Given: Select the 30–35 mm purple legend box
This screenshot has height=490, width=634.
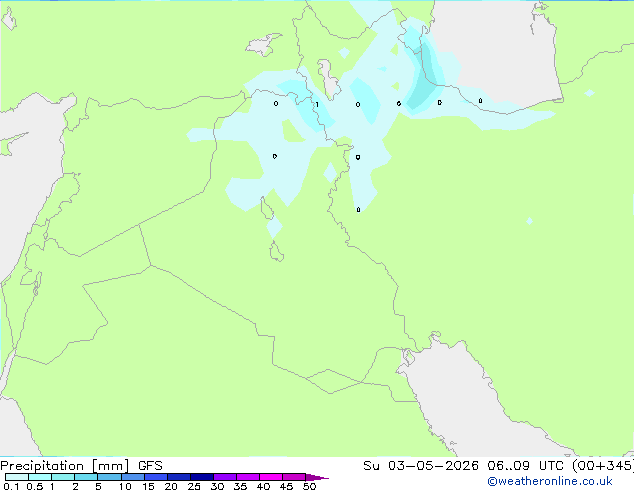Looking at the screenshot, I should [224, 477].
